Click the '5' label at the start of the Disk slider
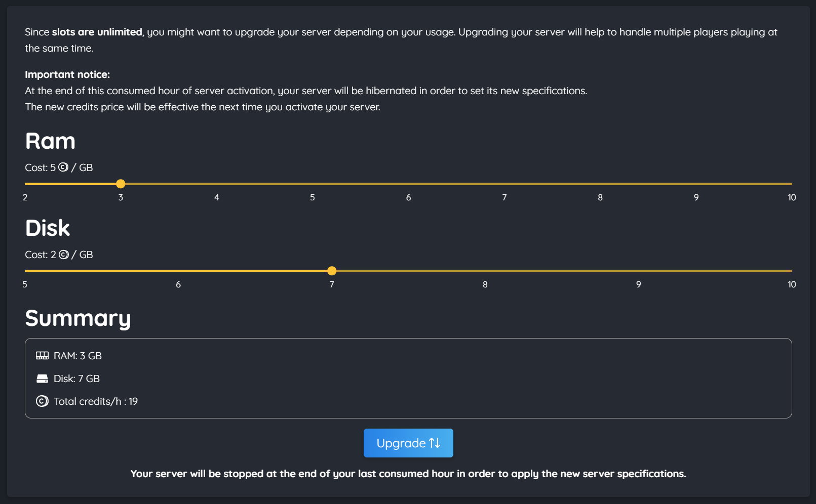 point(25,284)
